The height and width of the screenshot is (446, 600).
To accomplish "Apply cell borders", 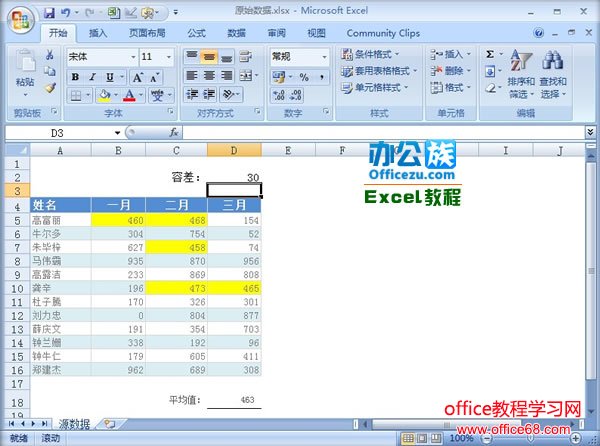I will (x=76, y=95).
